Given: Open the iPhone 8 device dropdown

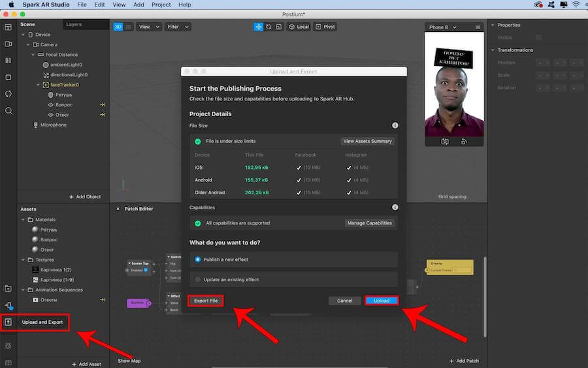Looking at the screenshot, I should tap(446, 27).
